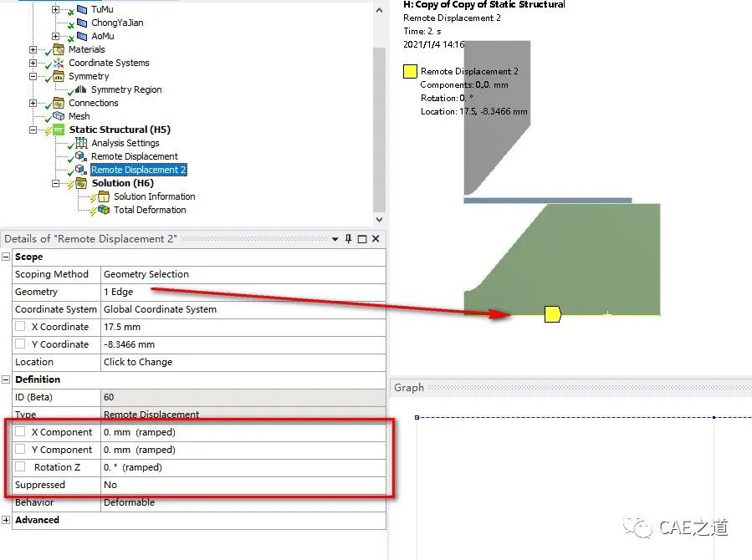The image size is (752, 560).
Task: Expand the Materials tree node
Action: point(33,49)
